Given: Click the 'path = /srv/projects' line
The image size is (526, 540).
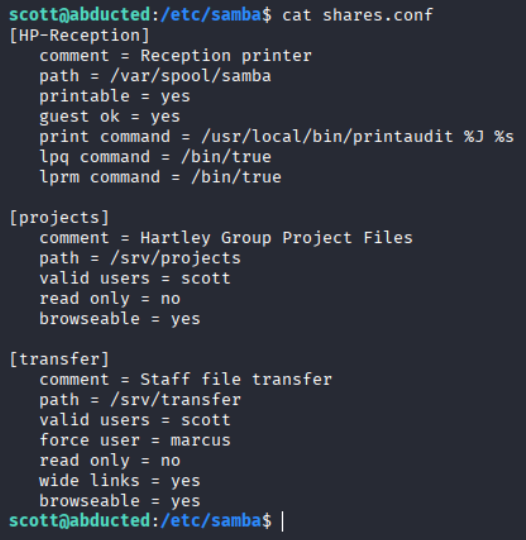Looking at the screenshot, I should pos(140,258).
